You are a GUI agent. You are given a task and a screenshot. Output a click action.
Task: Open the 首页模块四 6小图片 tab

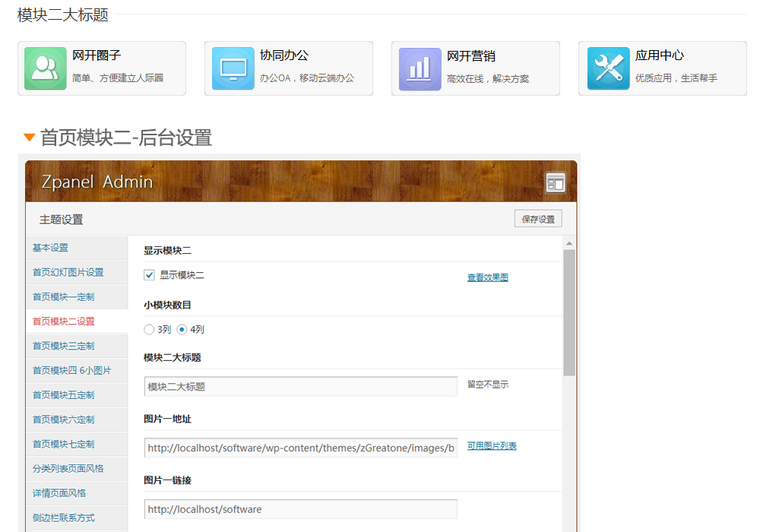click(x=78, y=371)
